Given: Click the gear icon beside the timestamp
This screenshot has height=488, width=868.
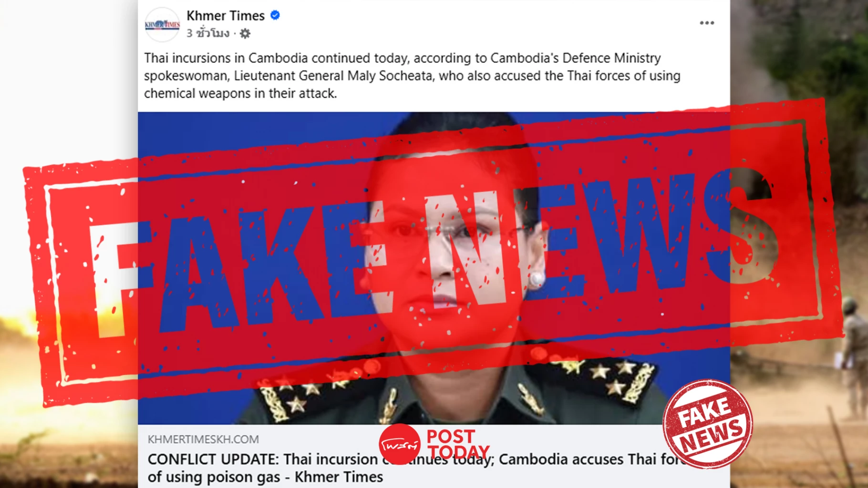Looking at the screenshot, I should click(245, 33).
